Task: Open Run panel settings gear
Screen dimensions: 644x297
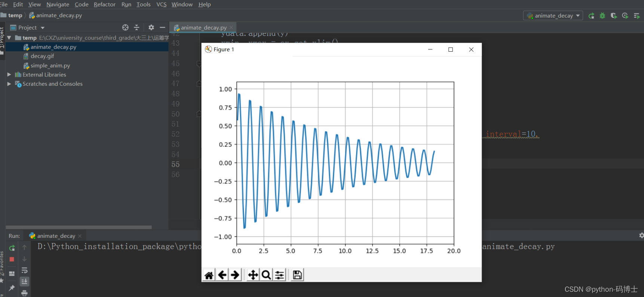Action: click(641, 236)
